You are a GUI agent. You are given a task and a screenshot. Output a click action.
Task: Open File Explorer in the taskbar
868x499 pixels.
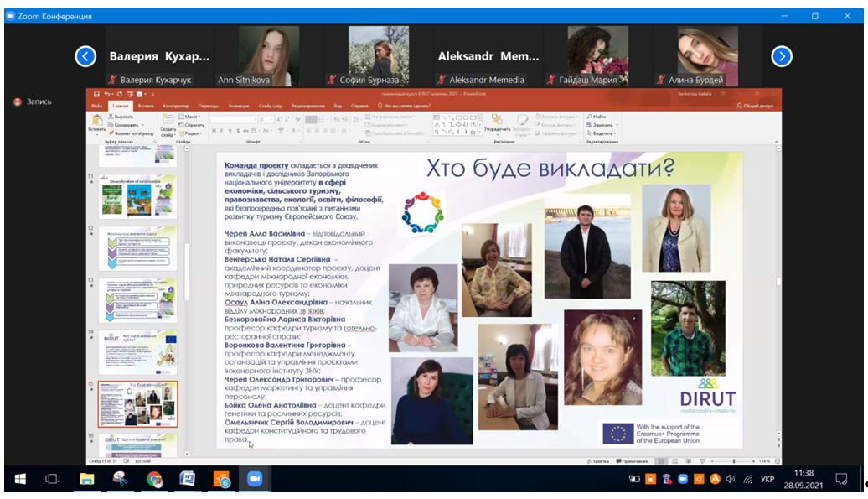[87, 479]
